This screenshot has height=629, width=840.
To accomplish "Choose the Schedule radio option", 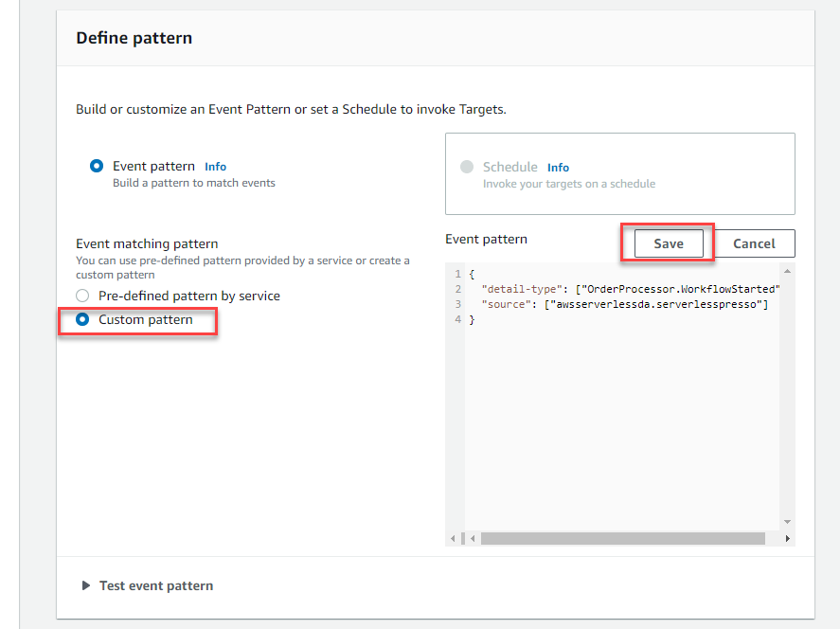I will (x=467, y=167).
